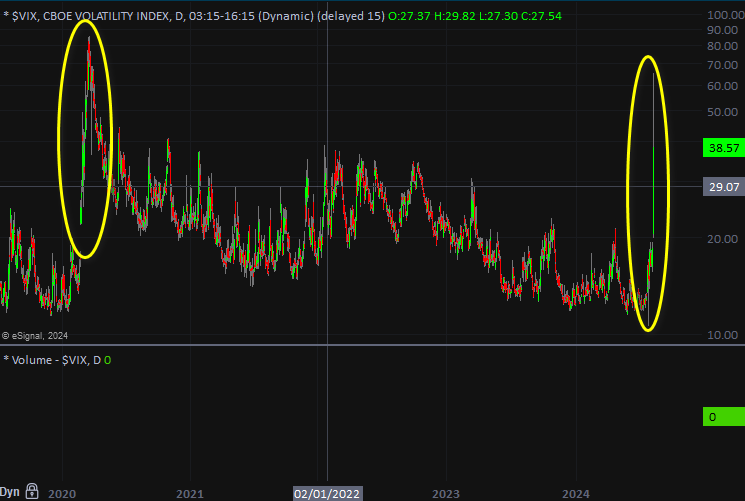Viewport: 745px width, 501px height.
Task: Click the 02/01/2022 crosshair date label
Action: pyautogui.click(x=327, y=494)
